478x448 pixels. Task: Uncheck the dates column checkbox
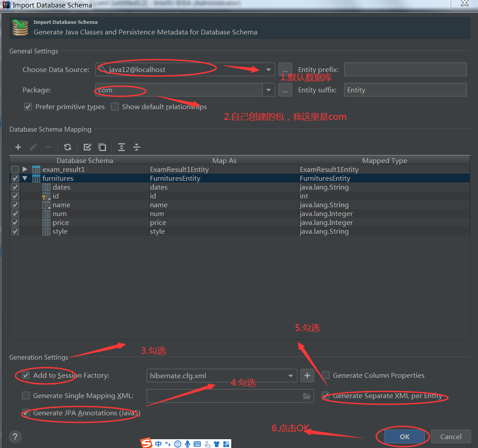pos(15,187)
